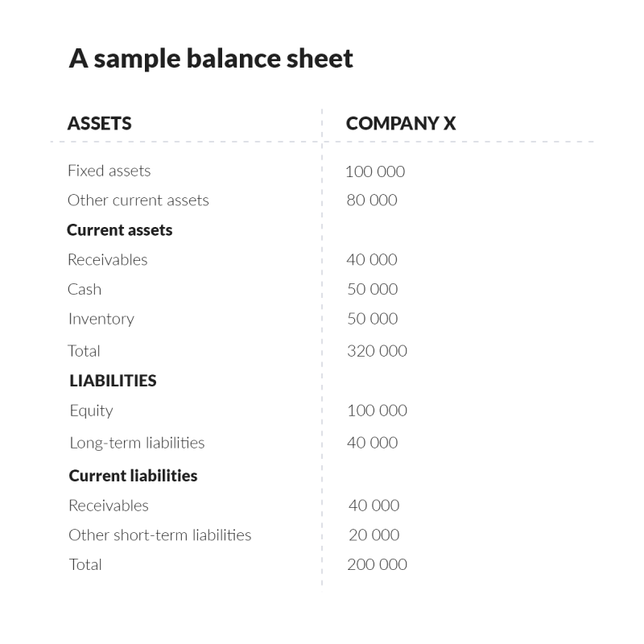The image size is (644, 644).
Task: Click the 100 000 value beside Equity
Action: tap(377, 411)
